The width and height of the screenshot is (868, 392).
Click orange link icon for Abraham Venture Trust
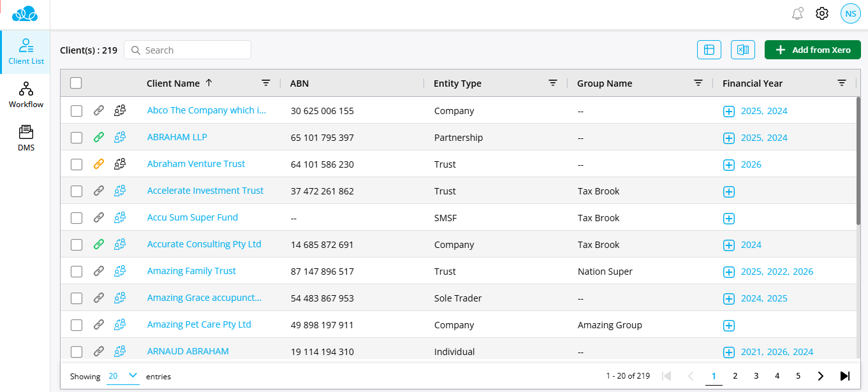98,164
